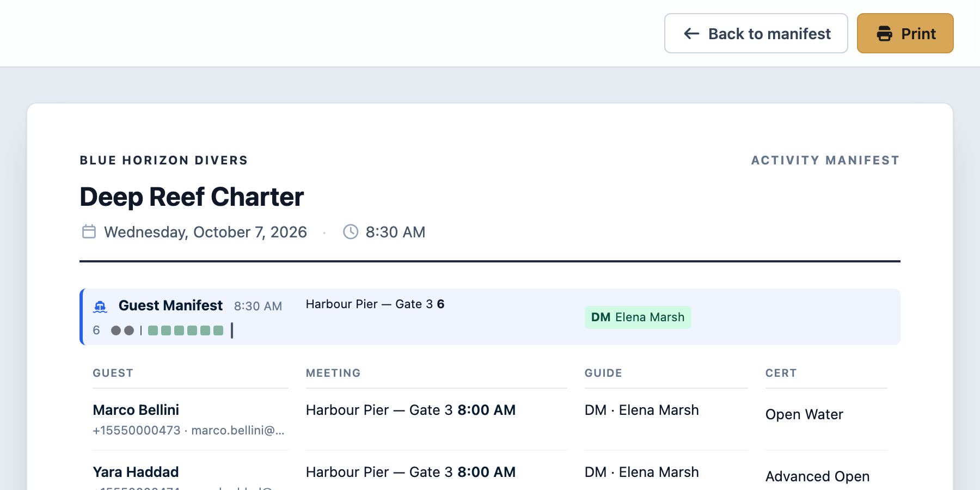Image resolution: width=980 pixels, height=490 pixels.
Task: Click Yara Haddad's Harbour Pier meeting cell
Action: tap(411, 472)
